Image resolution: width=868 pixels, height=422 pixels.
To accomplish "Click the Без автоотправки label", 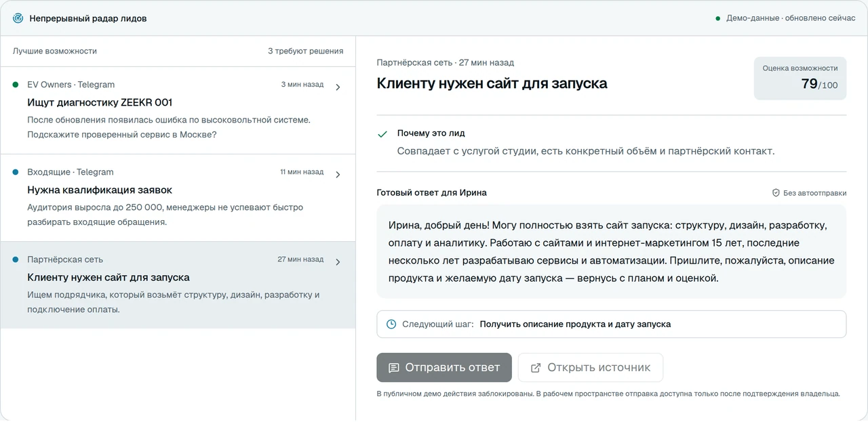I will pos(815,193).
